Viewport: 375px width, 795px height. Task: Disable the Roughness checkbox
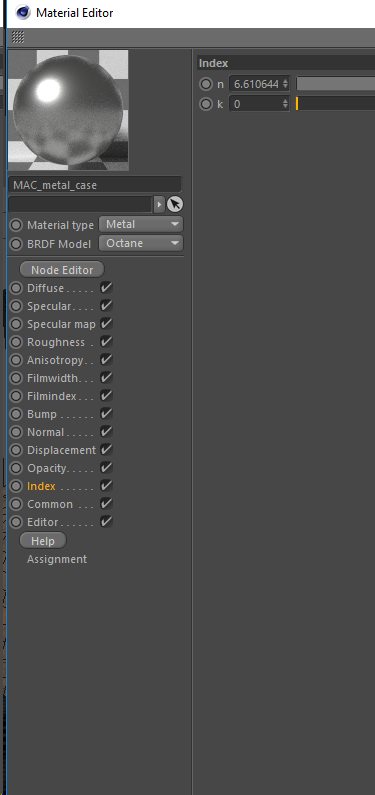[x=106, y=342]
